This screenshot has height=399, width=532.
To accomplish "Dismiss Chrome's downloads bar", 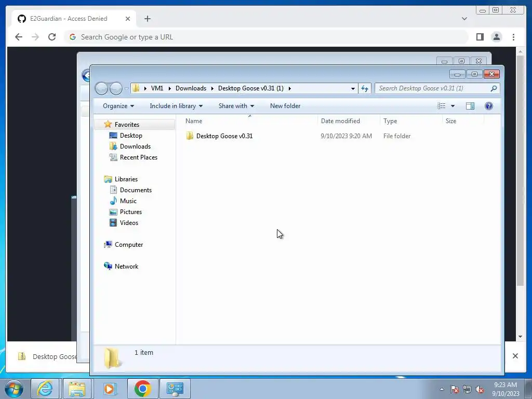I will tap(515, 355).
